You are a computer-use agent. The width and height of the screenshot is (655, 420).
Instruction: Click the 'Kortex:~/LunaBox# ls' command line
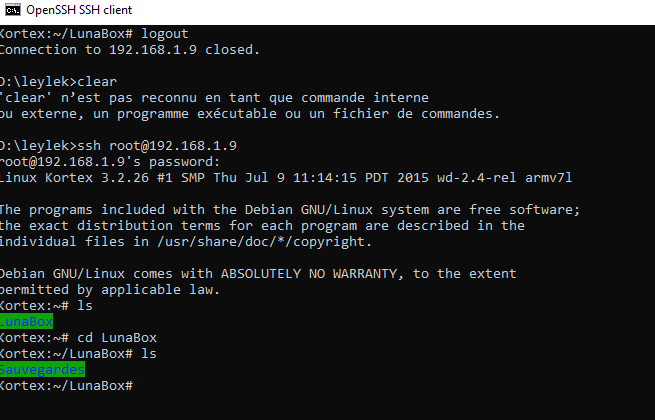pos(78,354)
